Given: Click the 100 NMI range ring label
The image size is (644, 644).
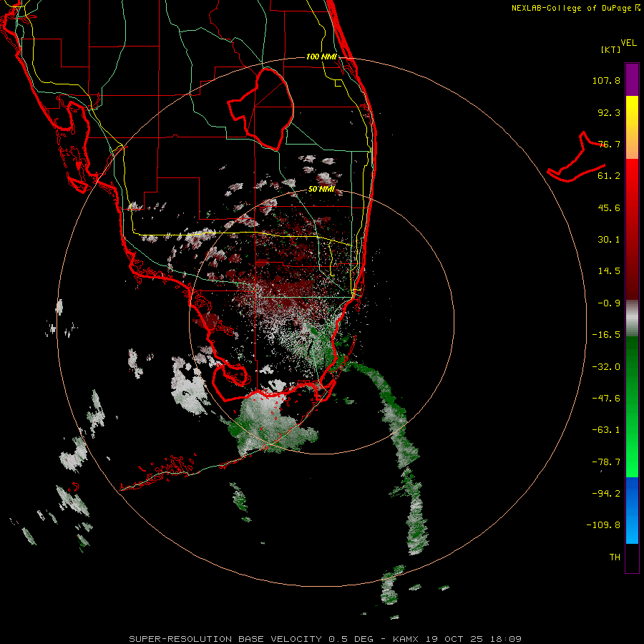Looking at the screenshot, I should coord(321,57).
